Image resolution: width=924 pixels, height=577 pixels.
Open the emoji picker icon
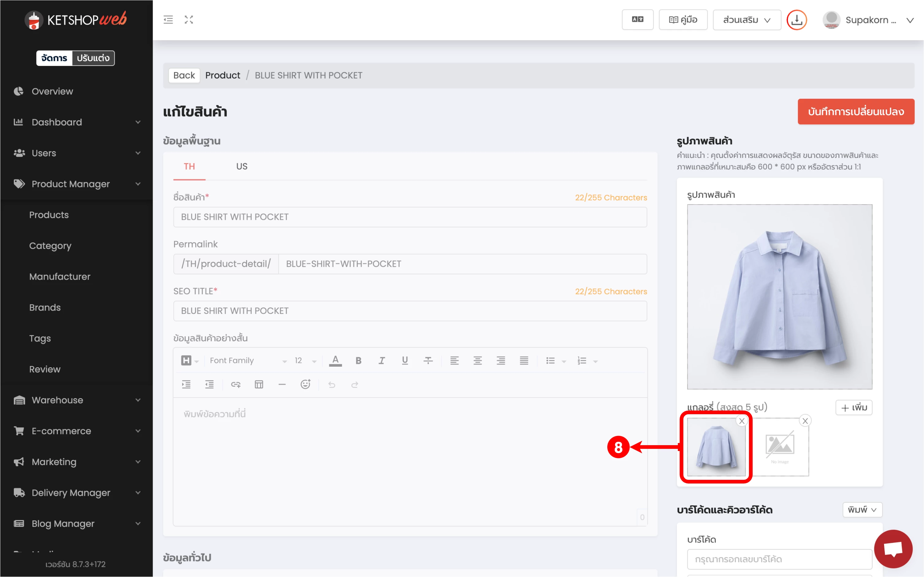click(305, 384)
